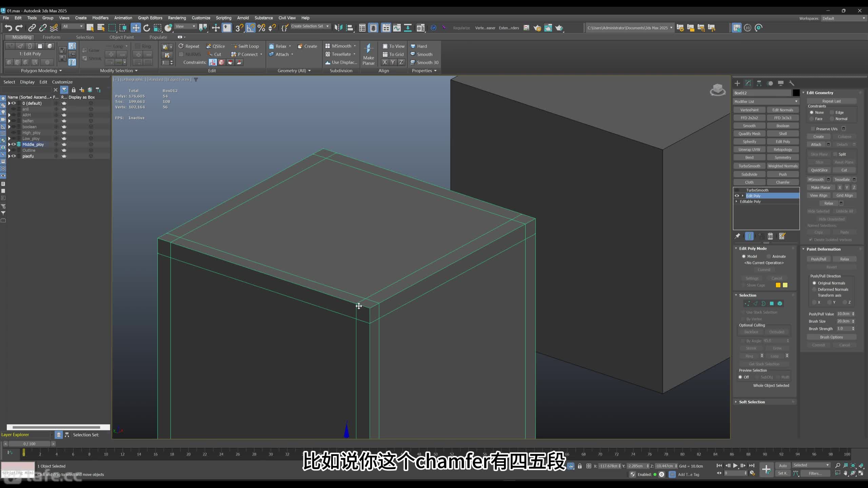Activate Select and Move tool
Image resolution: width=868 pixels, height=488 pixels.
pyautogui.click(x=136, y=28)
